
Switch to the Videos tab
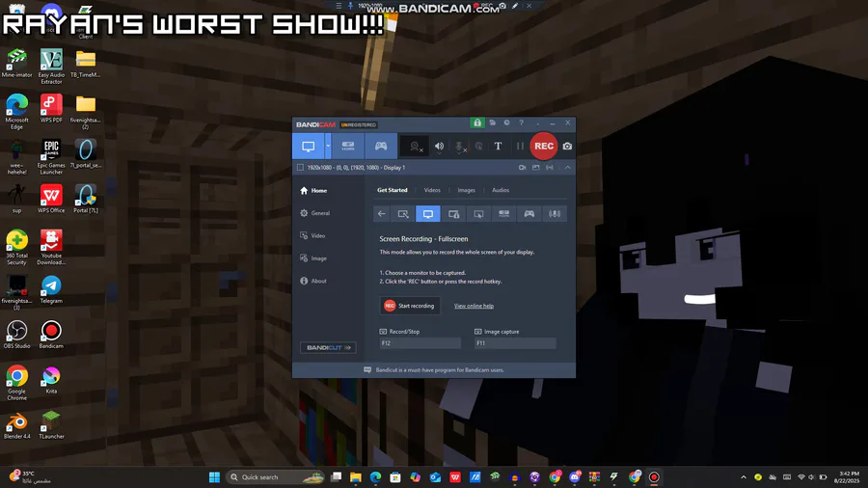[x=432, y=190]
